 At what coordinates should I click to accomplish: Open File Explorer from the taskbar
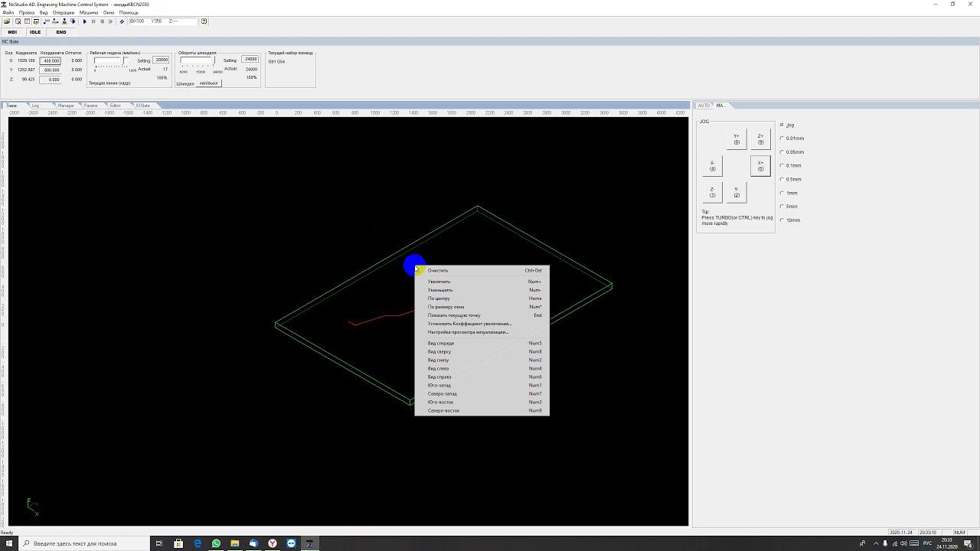235,543
